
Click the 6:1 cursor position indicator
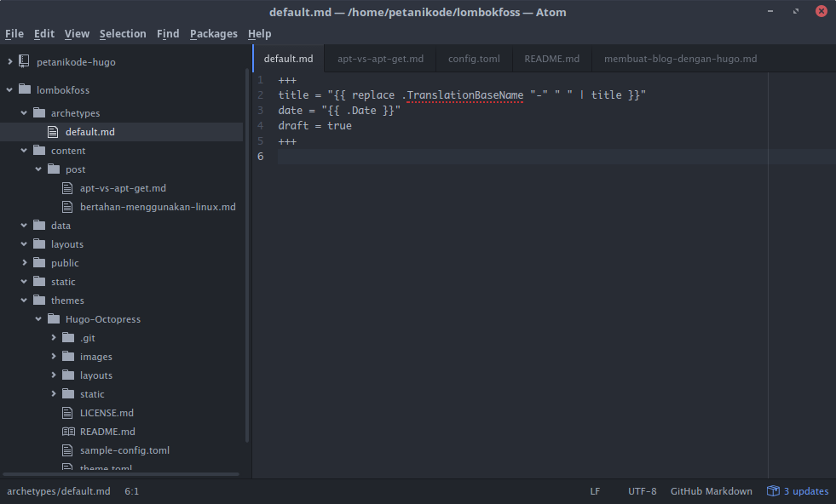point(131,491)
